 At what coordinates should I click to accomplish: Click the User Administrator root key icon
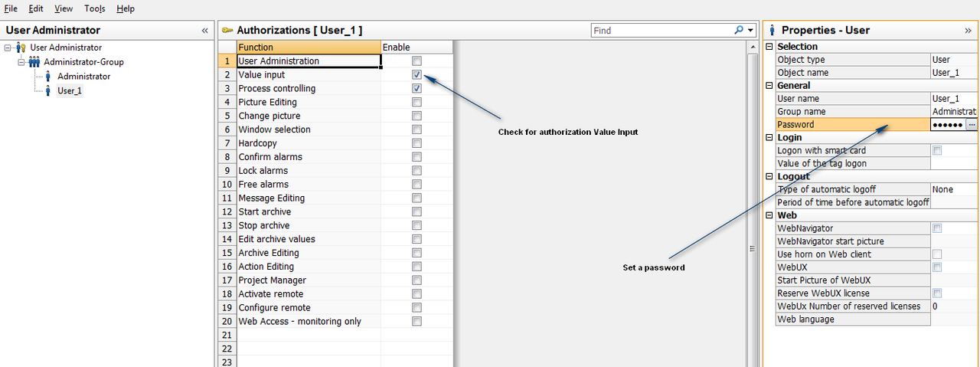[x=21, y=48]
